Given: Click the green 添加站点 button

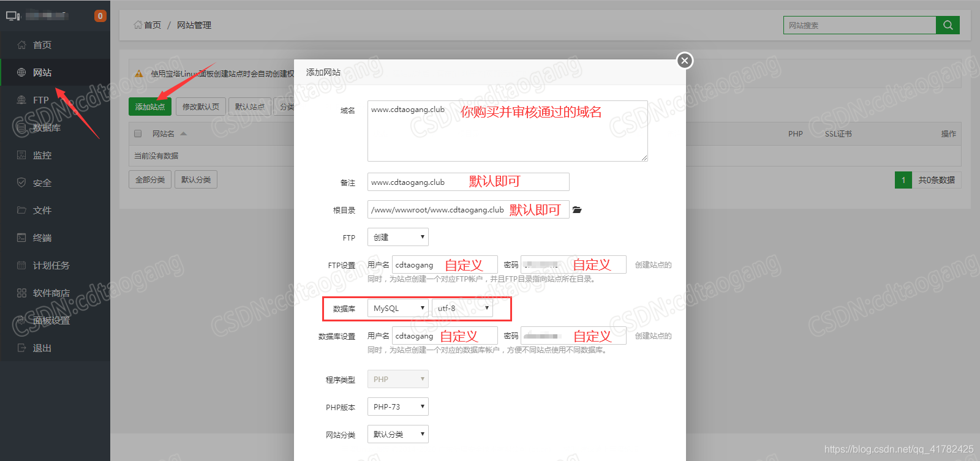Looking at the screenshot, I should [x=150, y=107].
